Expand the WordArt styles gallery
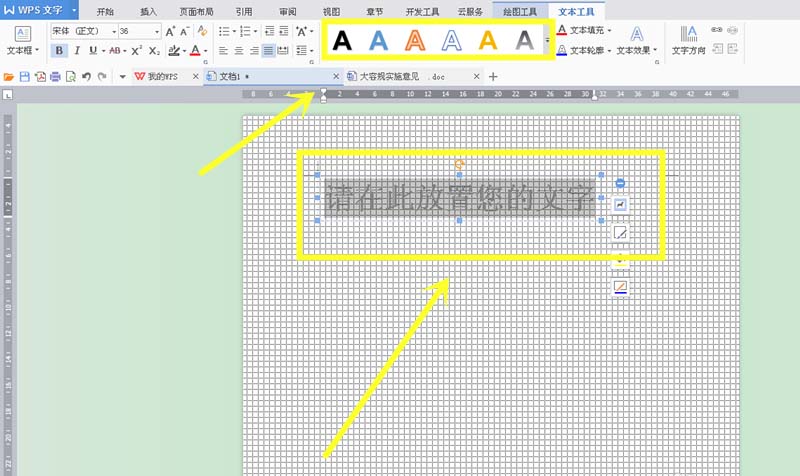The width and height of the screenshot is (800, 476). click(x=546, y=40)
